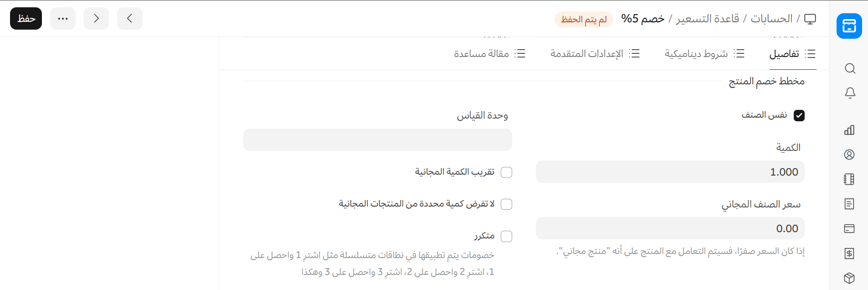This screenshot has height=290, width=868.
Task: Click the وحدة القياس input field
Action: coord(377,140)
